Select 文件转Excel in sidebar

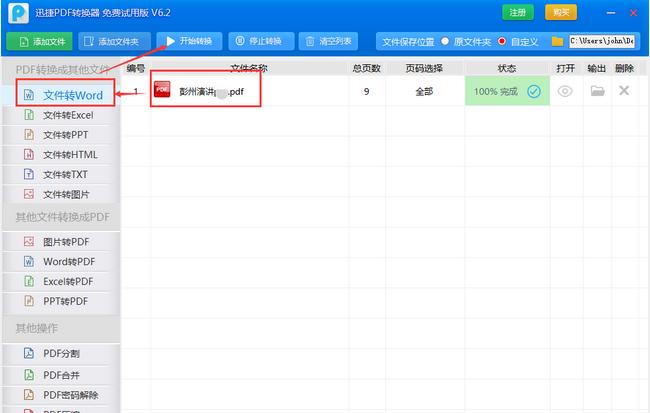(67, 115)
